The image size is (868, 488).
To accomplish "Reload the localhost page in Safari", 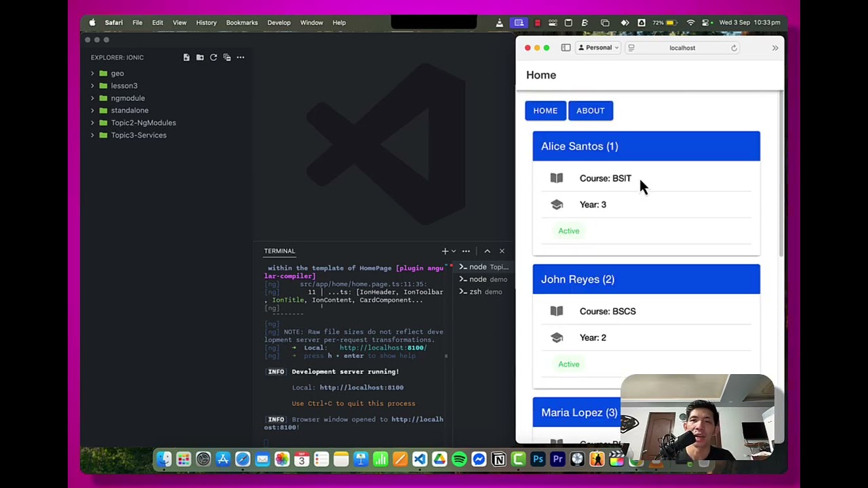I will point(734,48).
